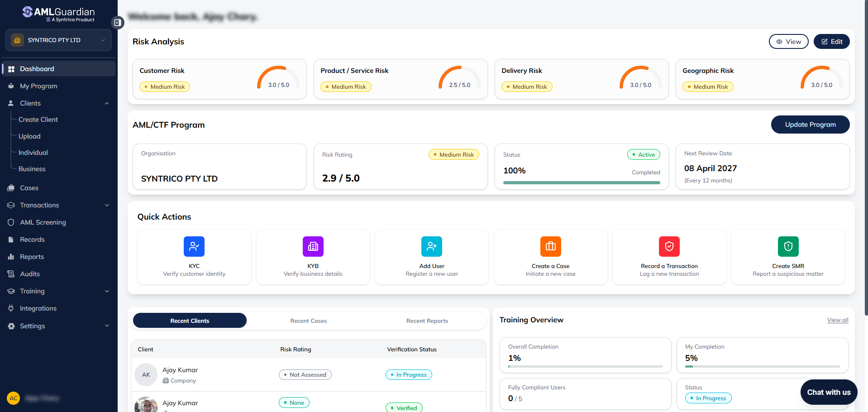Click the Geographic Risk gauge

821,78
